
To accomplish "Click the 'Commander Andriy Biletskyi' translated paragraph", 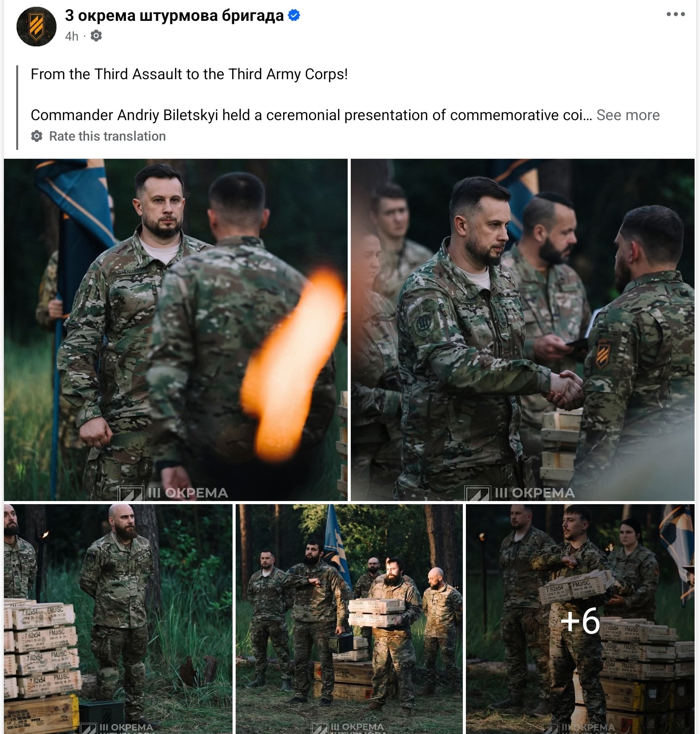I will pyautogui.click(x=311, y=115).
